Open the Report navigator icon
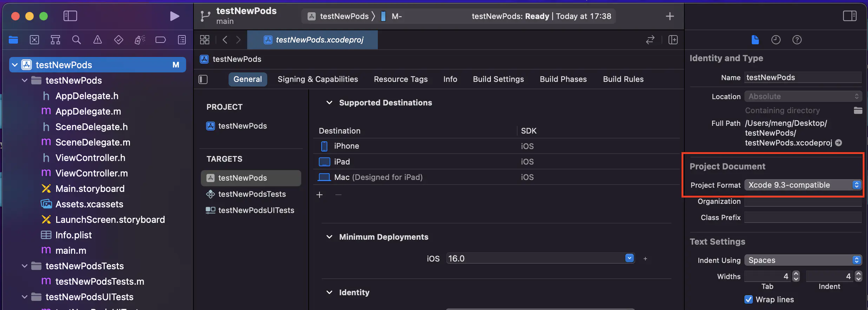This screenshot has height=310, width=868. [x=182, y=40]
